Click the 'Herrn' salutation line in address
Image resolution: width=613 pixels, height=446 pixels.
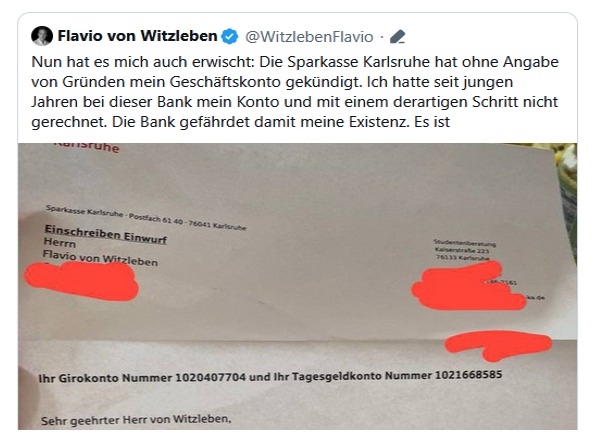point(60,243)
